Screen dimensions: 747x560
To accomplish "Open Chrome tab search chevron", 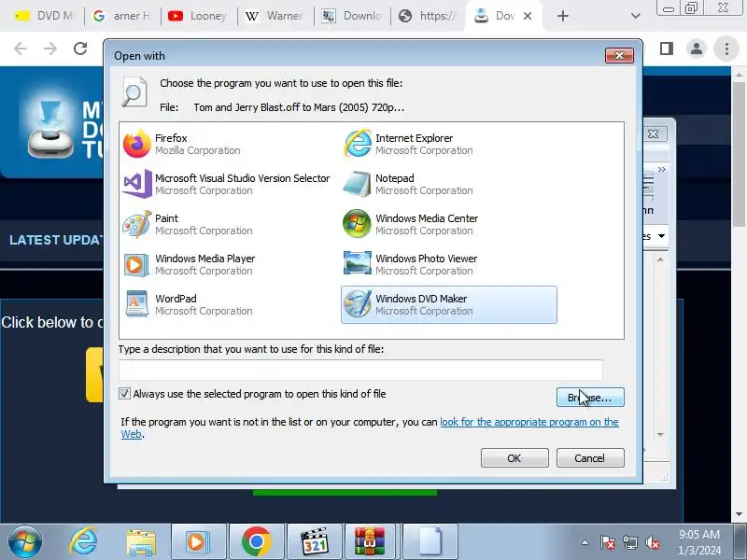I will pos(636,16).
